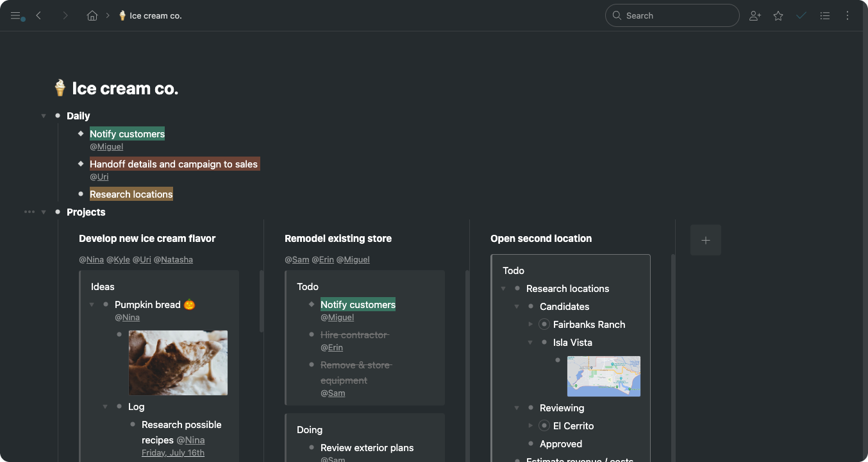Collapse the Daily section
This screenshot has height=462, width=868.
point(44,116)
